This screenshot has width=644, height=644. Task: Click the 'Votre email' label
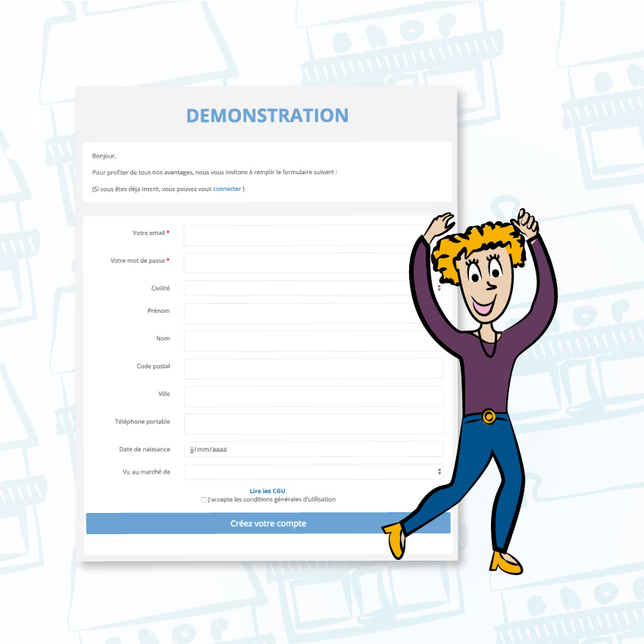pyautogui.click(x=148, y=233)
